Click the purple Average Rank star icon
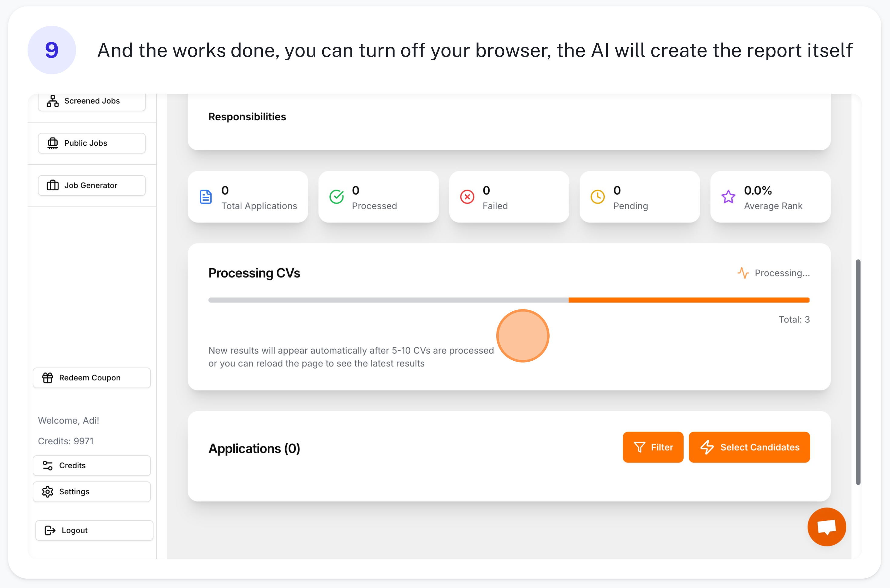This screenshot has width=890, height=588. pyautogui.click(x=728, y=197)
